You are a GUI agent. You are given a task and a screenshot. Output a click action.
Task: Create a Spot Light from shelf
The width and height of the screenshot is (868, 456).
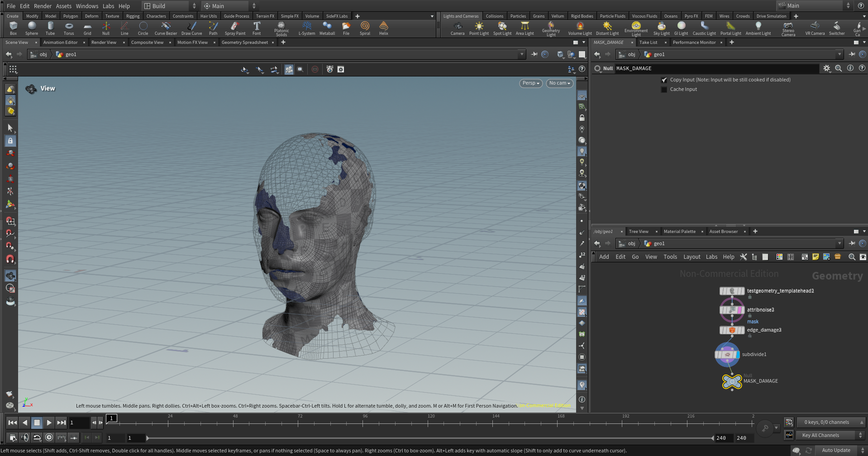click(502, 28)
